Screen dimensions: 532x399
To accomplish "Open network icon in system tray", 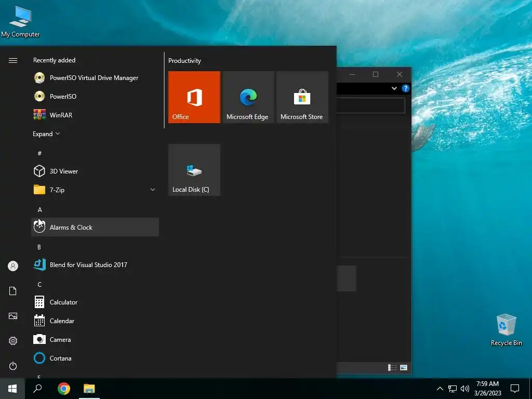I will [453, 389].
